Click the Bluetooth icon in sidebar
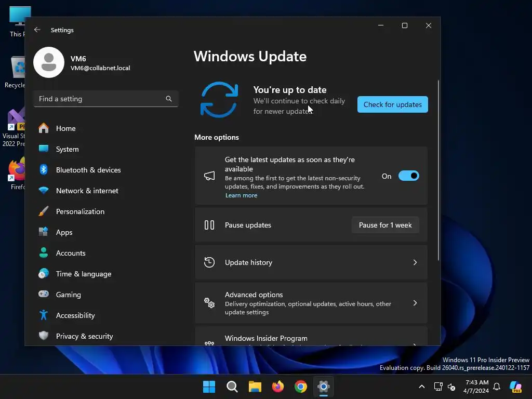532x399 pixels. (44, 170)
